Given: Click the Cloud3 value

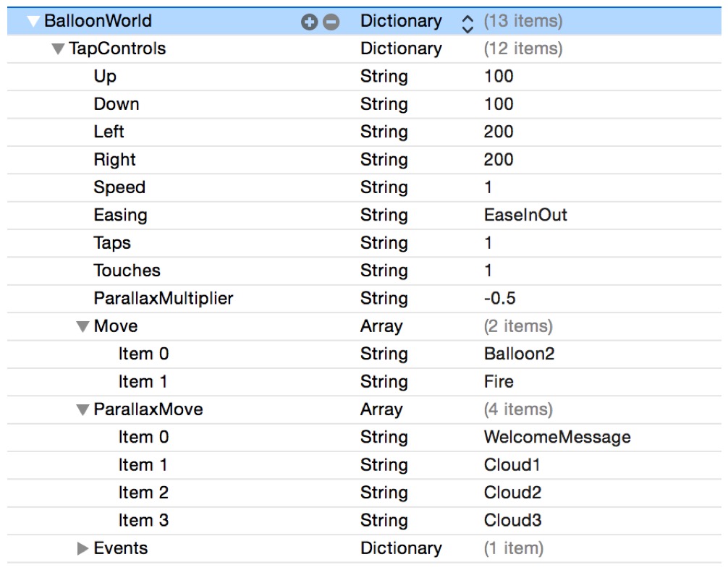Looking at the screenshot, I should tap(512, 521).
